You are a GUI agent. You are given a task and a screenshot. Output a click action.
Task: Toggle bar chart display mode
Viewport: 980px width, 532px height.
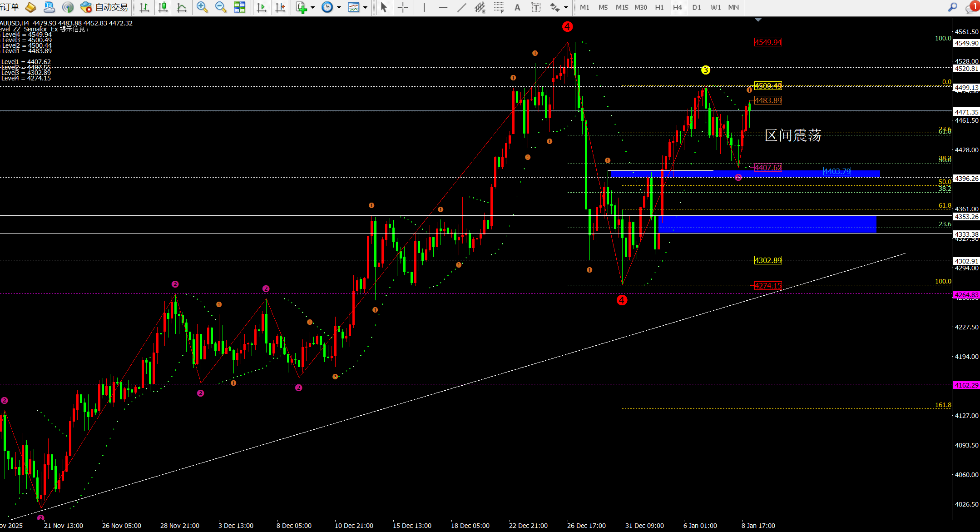[144, 7]
